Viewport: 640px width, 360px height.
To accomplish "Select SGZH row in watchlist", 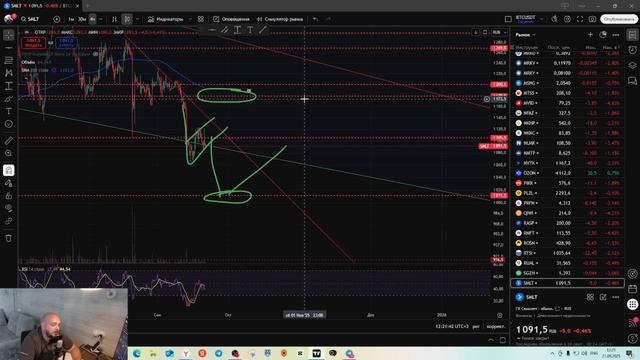I will [x=567, y=273].
